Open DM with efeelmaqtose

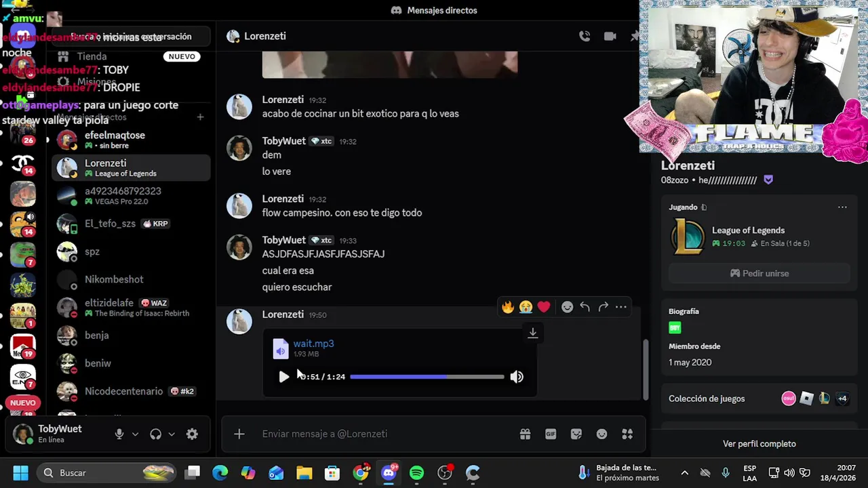[131, 140]
